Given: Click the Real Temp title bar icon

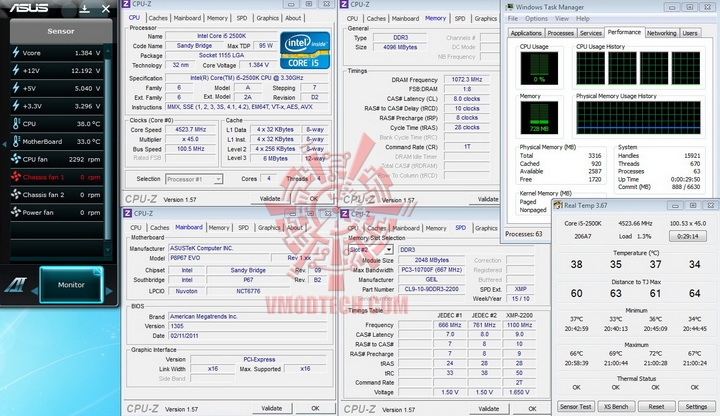Looking at the screenshot, I should [x=558, y=205].
